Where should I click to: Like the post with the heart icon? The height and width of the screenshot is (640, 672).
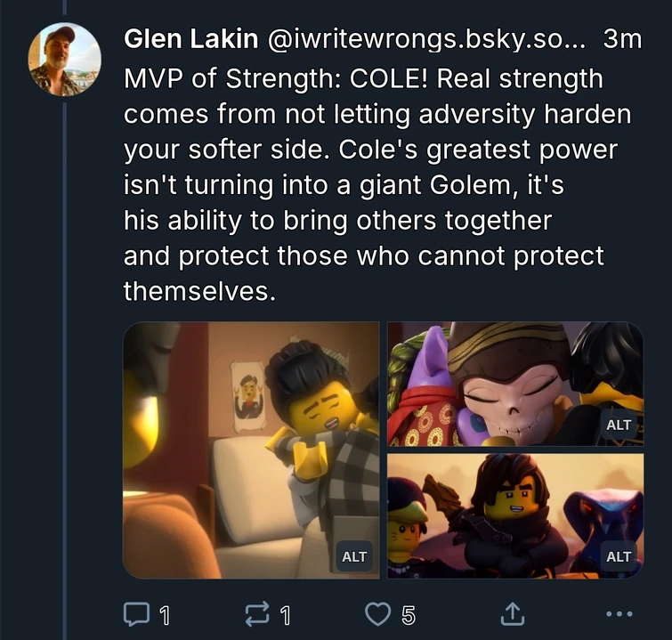377,614
